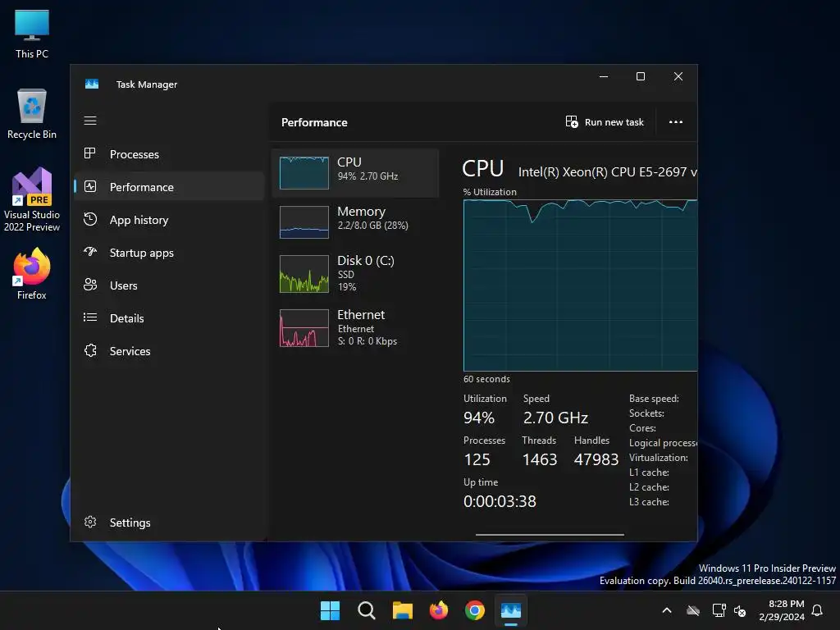Select Visual Studio 2022 Preview shortcut
Image resolution: width=840 pixels, height=630 pixels.
[32, 200]
